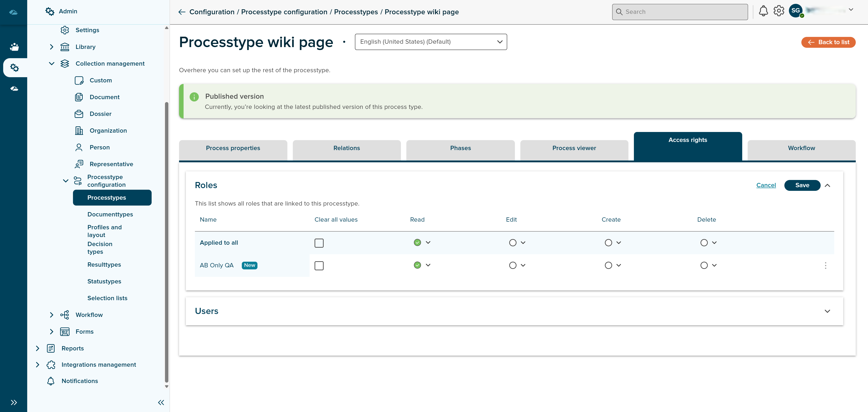Check Clear all values for Applied to all
Screen dimensions: 868x412
pyautogui.click(x=319, y=243)
